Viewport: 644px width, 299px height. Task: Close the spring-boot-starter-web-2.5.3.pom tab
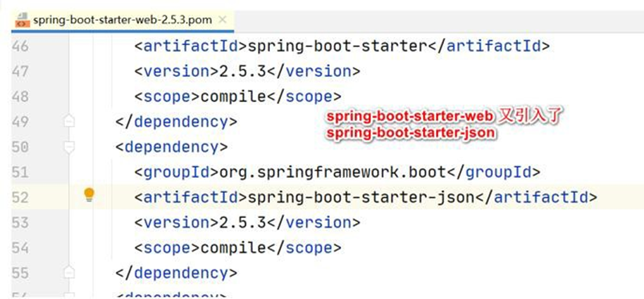[x=223, y=20]
